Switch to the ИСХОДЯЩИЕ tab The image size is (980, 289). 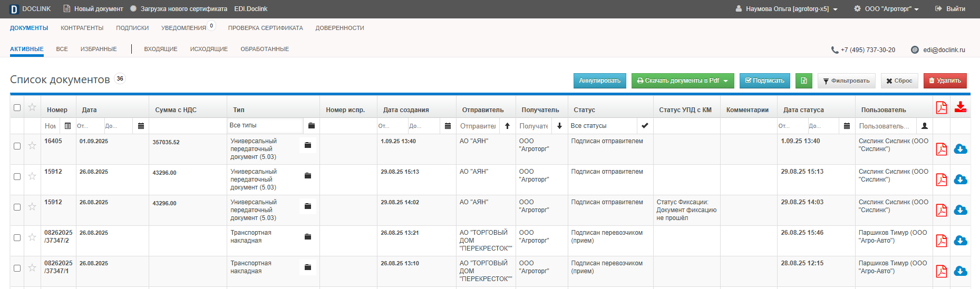[209, 49]
